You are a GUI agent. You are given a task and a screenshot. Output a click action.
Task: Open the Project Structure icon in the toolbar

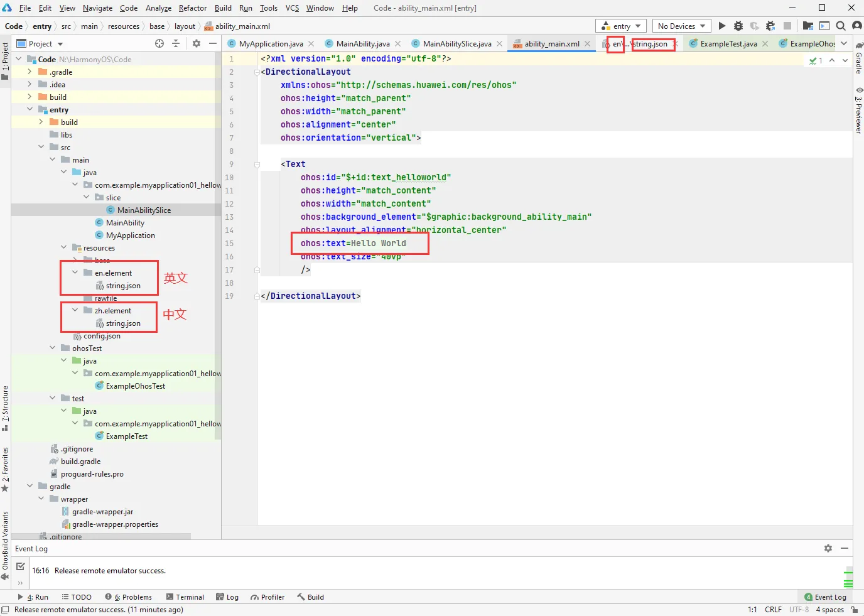808,26
